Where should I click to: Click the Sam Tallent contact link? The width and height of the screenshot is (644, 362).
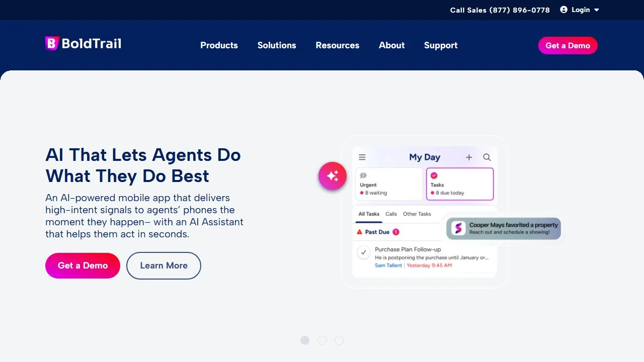click(x=388, y=265)
